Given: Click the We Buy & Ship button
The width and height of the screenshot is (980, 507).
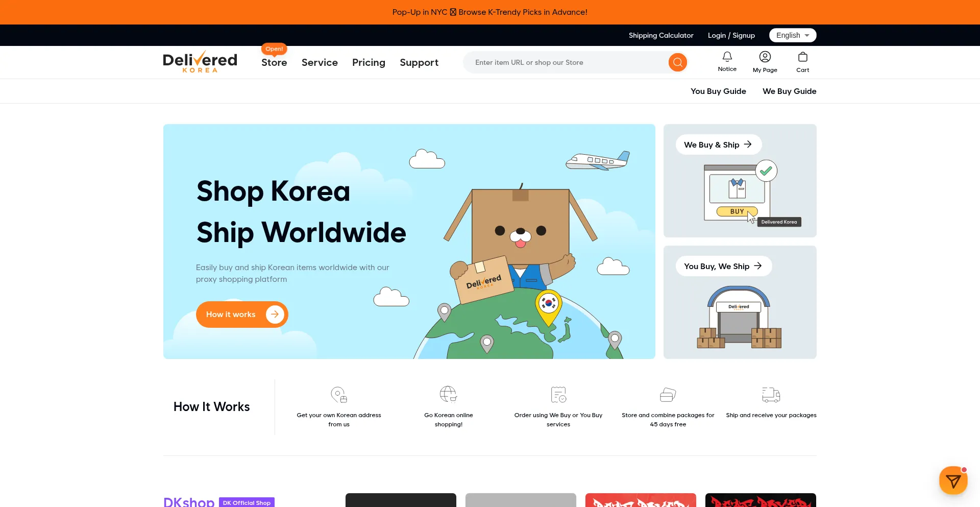Looking at the screenshot, I should pyautogui.click(x=718, y=144).
